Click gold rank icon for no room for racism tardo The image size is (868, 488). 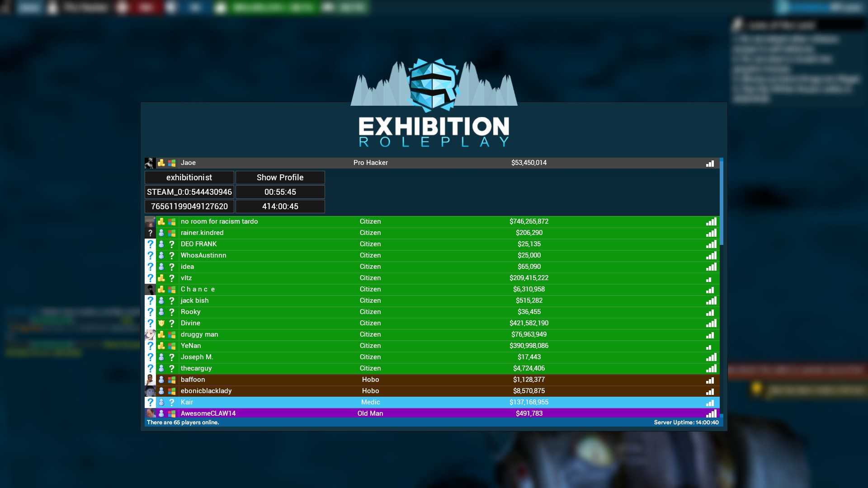tap(161, 222)
